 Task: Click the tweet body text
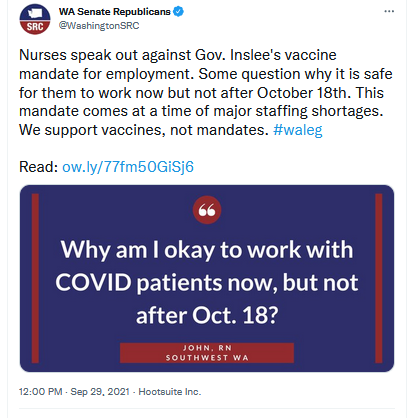(206, 93)
